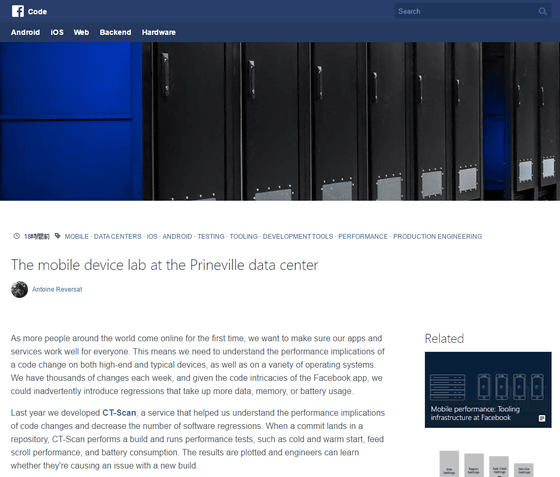
Task: Click the search magnifier icon
Action: [x=542, y=11]
